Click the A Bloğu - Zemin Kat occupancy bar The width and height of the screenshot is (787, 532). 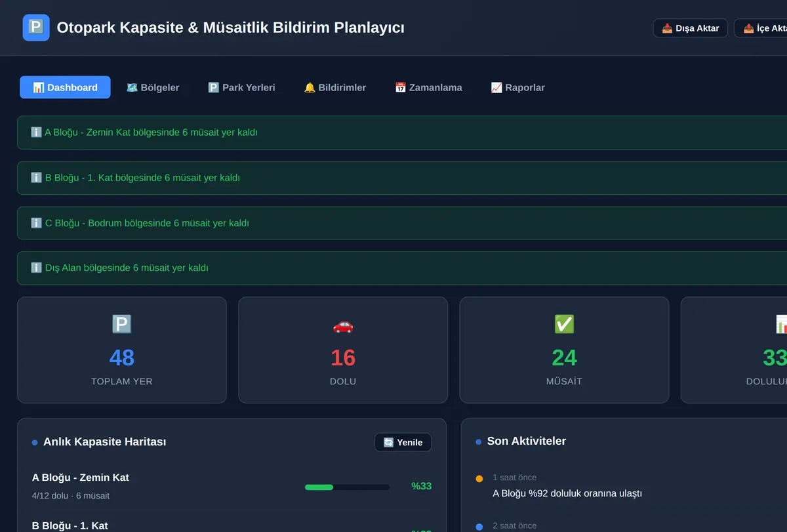[x=347, y=487]
